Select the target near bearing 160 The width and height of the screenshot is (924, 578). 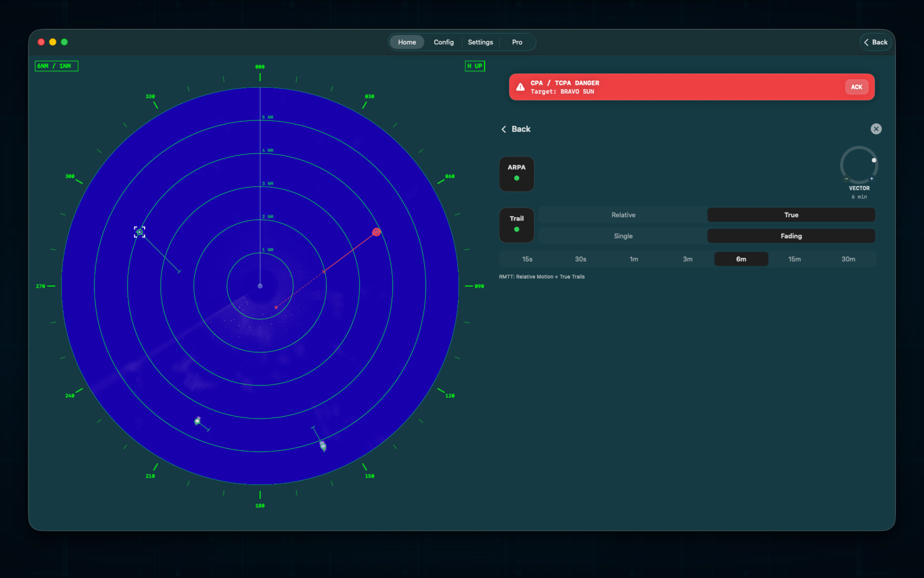[323, 446]
